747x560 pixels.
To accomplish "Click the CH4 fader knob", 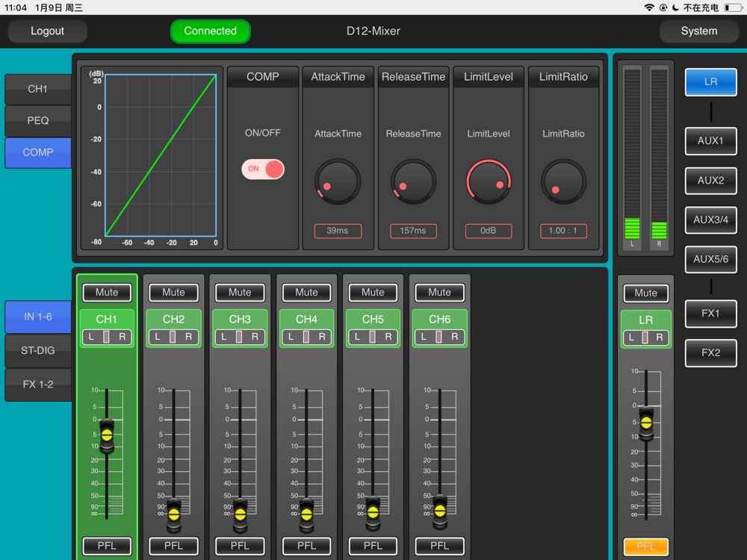I will (x=306, y=514).
